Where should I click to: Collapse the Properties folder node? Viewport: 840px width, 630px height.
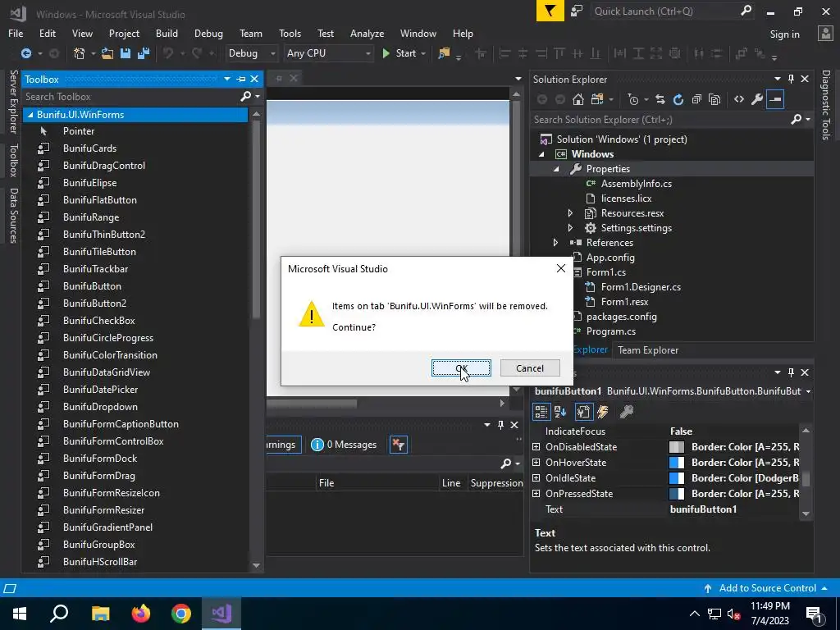click(x=556, y=169)
